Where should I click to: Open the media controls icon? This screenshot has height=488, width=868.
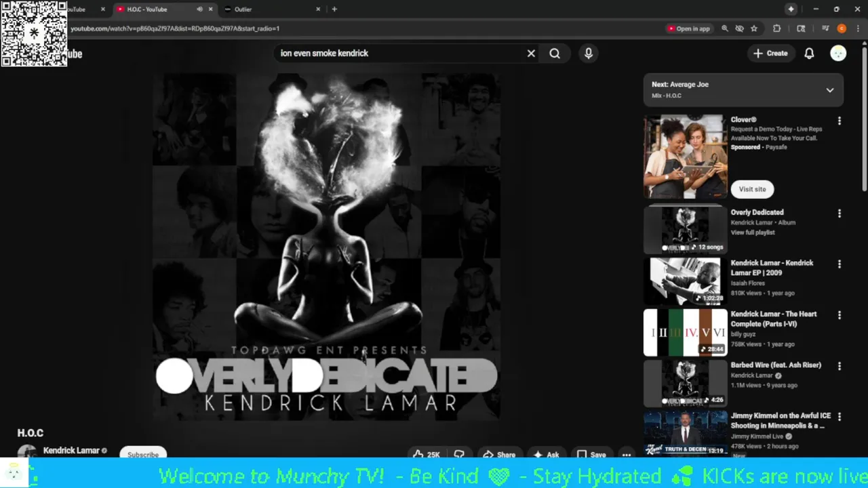pyautogui.click(x=825, y=28)
